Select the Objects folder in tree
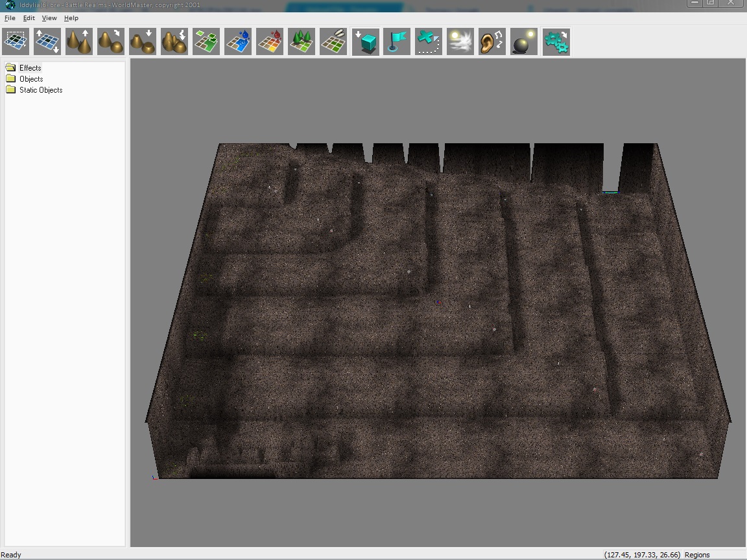Viewport: 747px width, 560px height. 31,79
